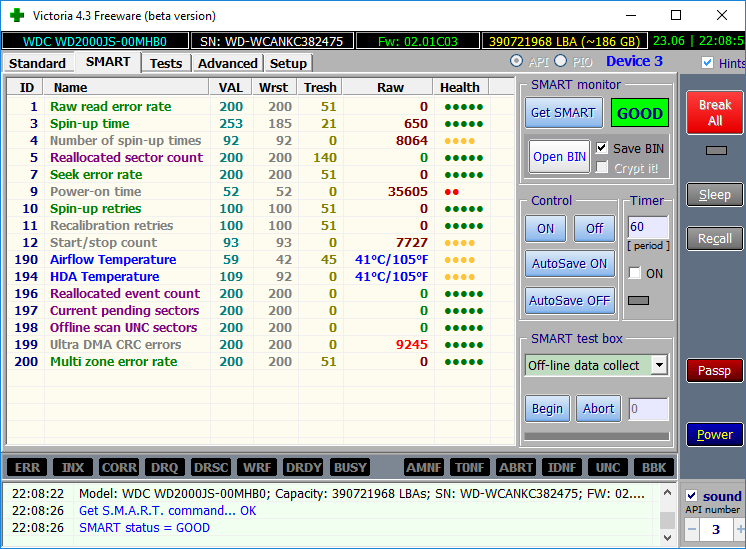Toggle the Crypt it! checkbox
The image size is (746, 549).
602,167
